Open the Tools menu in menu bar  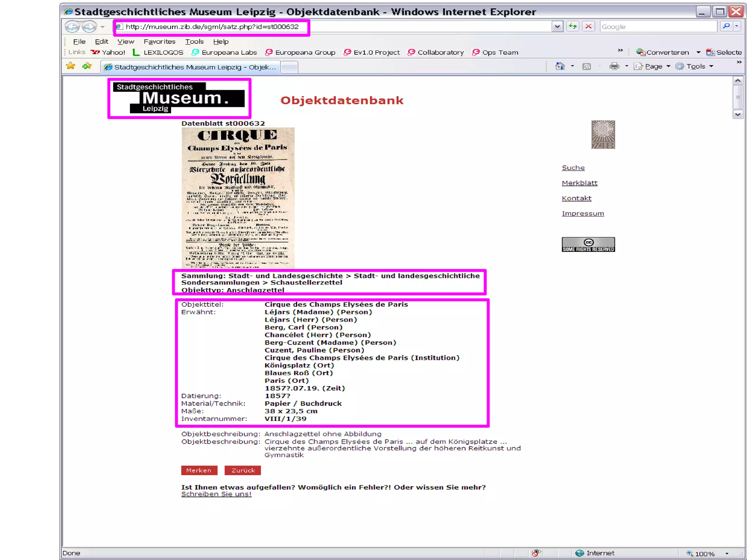(x=194, y=42)
